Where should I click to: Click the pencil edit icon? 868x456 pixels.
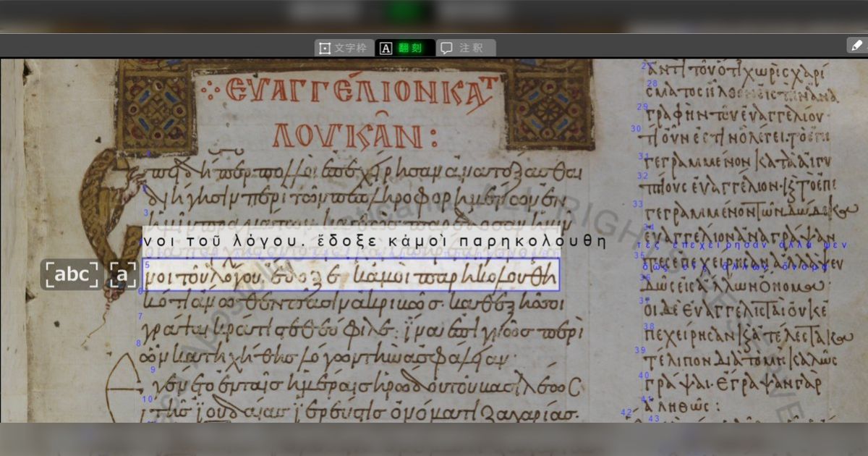coord(856,46)
